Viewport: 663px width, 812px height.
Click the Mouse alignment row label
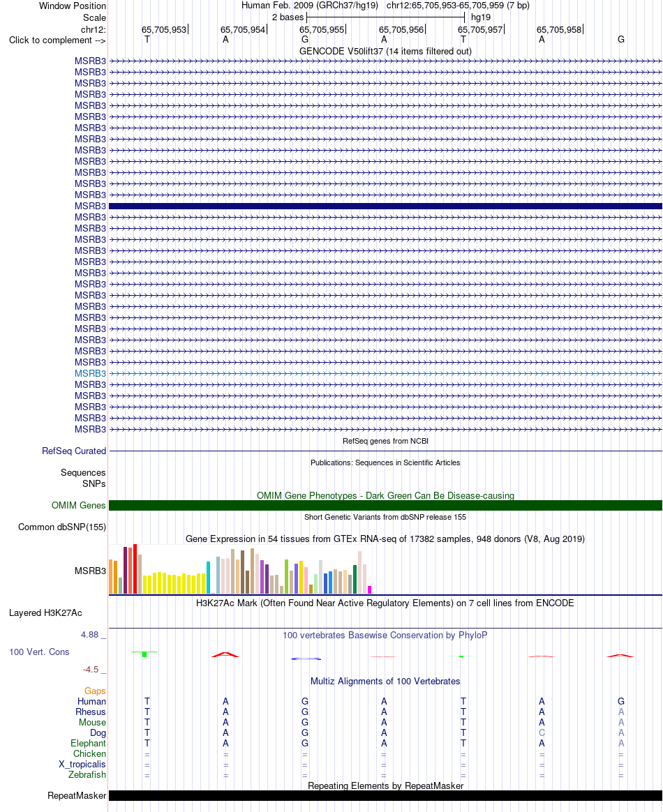[92, 723]
